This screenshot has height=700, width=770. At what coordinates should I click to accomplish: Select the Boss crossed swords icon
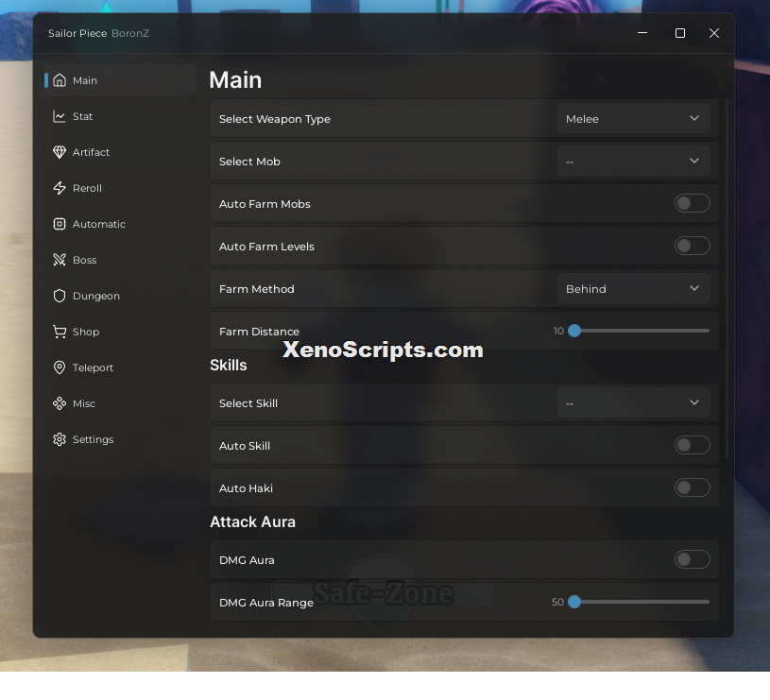[60, 260]
